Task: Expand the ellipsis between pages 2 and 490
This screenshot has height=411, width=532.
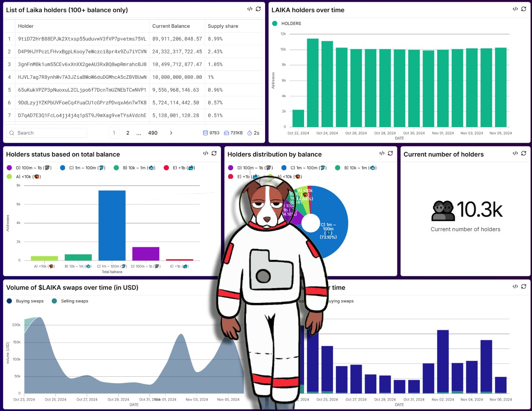Action: click(139, 133)
